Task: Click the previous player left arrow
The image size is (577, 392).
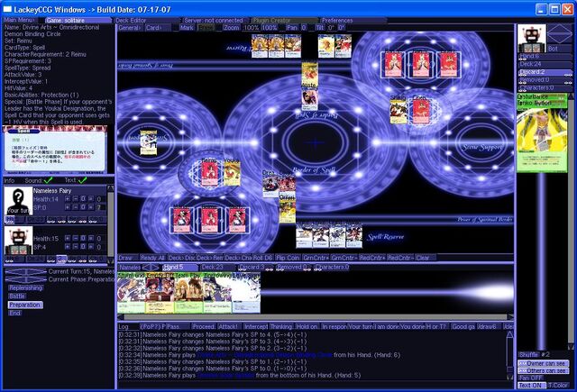Action: (x=146, y=268)
